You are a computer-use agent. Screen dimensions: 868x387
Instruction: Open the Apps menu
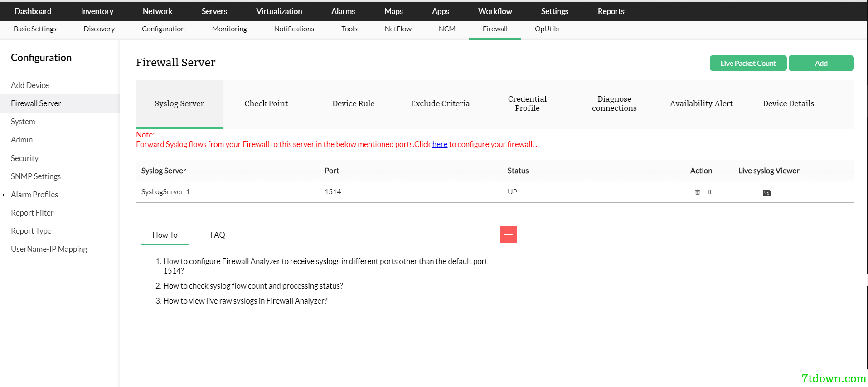click(x=441, y=11)
